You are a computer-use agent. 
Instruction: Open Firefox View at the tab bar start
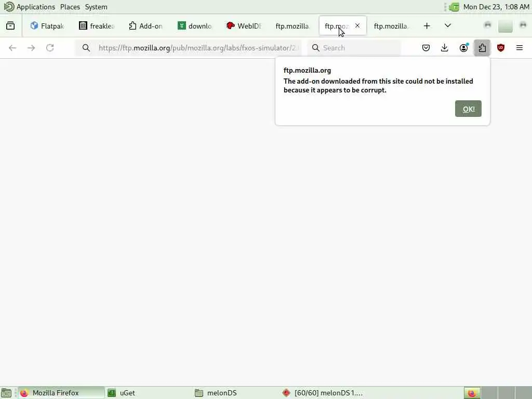point(10,26)
